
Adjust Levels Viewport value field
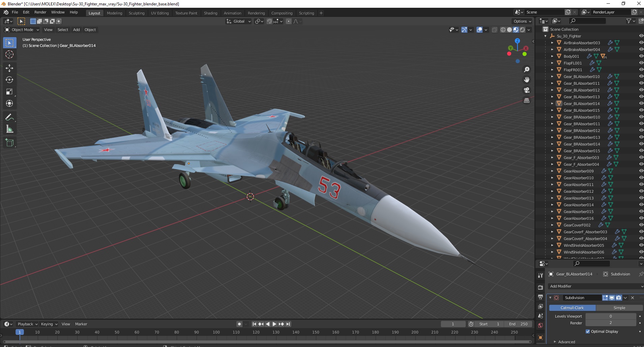(x=611, y=316)
